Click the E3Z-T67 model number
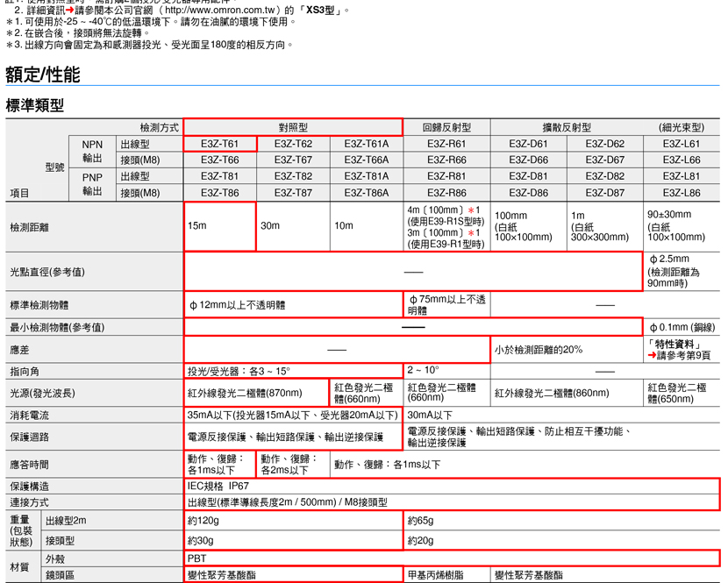 click(x=293, y=160)
